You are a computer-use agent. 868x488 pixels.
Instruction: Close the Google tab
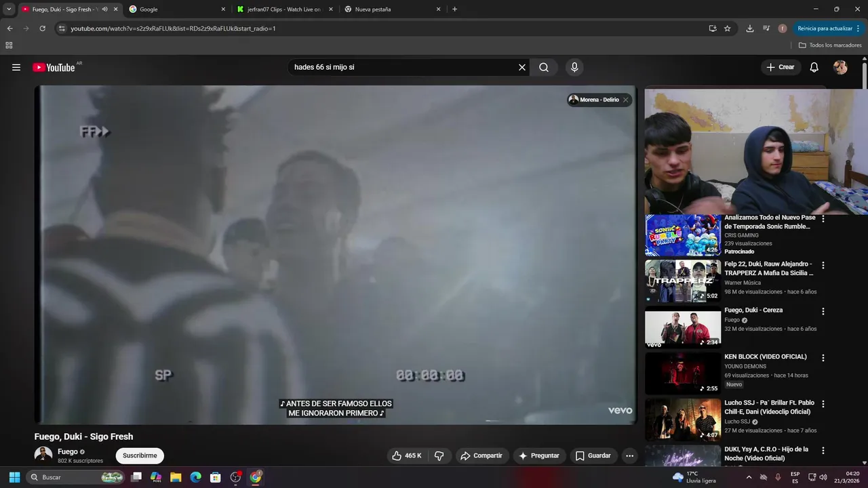[x=223, y=9]
